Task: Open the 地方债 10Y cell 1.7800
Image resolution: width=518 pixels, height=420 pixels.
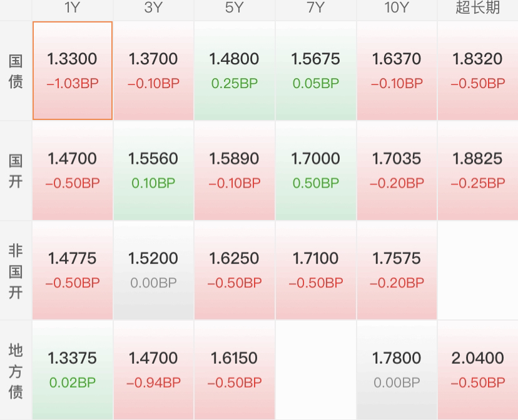Action: (397, 370)
